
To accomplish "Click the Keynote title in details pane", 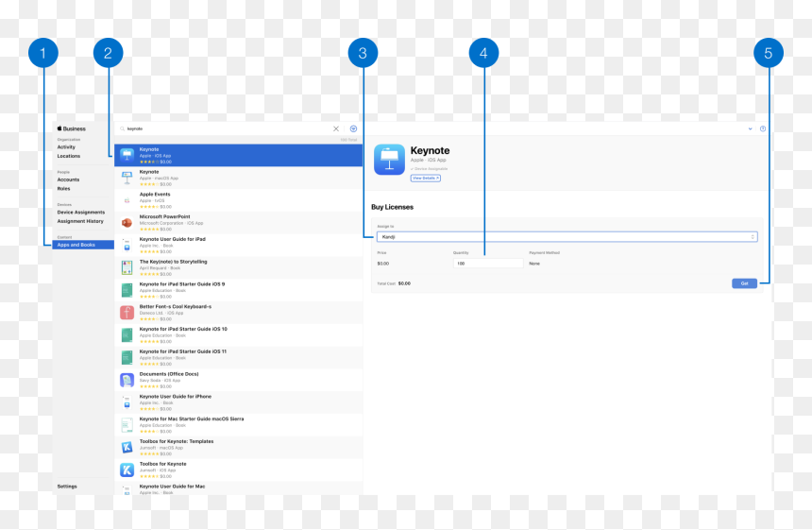I will click(x=430, y=151).
